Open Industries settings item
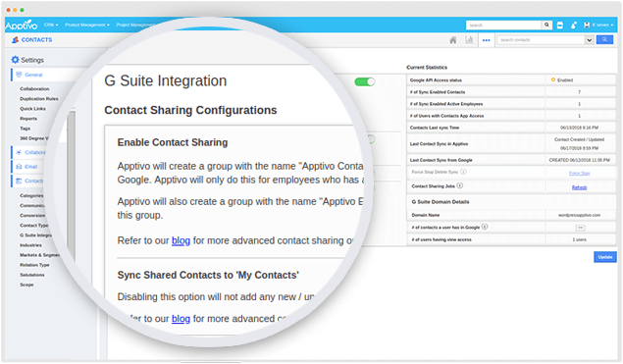The height and width of the screenshot is (364, 623). tap(30, 245)
